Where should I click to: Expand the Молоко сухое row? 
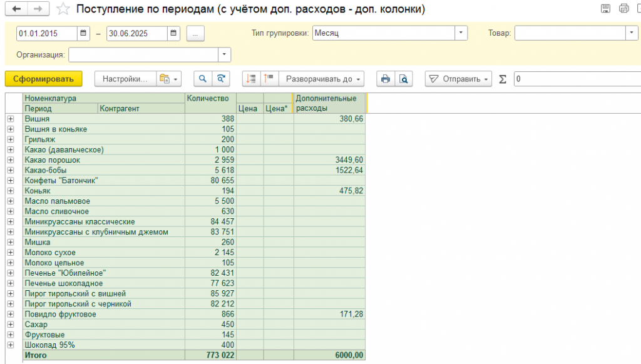point(11,253)
